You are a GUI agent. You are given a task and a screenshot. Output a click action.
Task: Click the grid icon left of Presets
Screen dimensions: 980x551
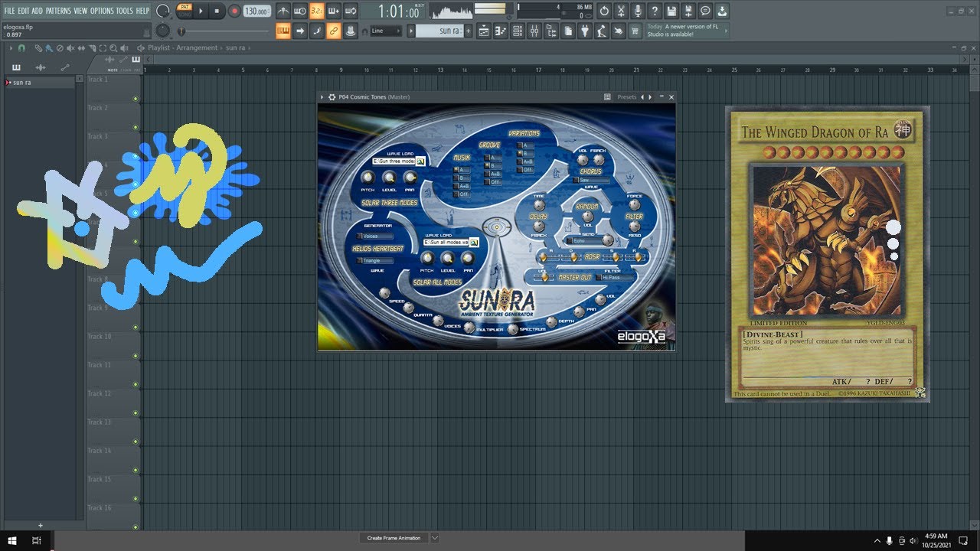click(x=607, y=97)
